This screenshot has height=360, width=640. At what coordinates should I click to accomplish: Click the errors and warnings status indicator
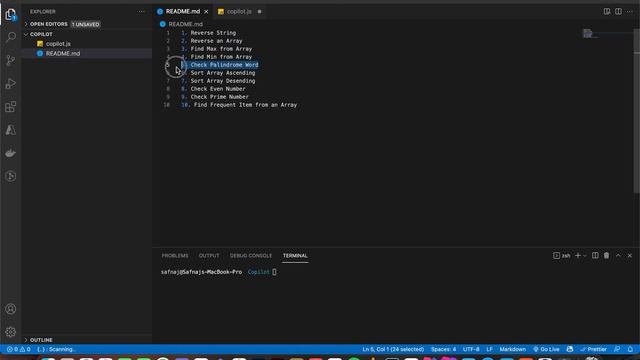click(x=19, y=349)
